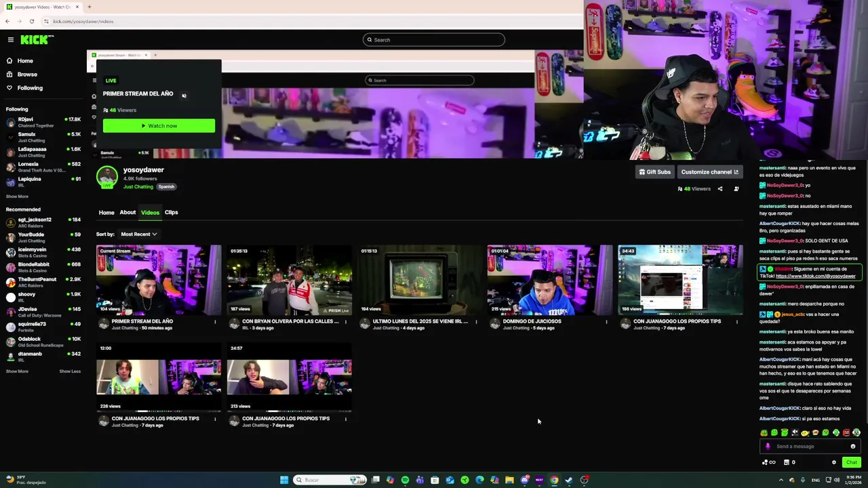Click the Send a message chat field
This screenshot has height=488, width=868.
click(x=810, y=447)
